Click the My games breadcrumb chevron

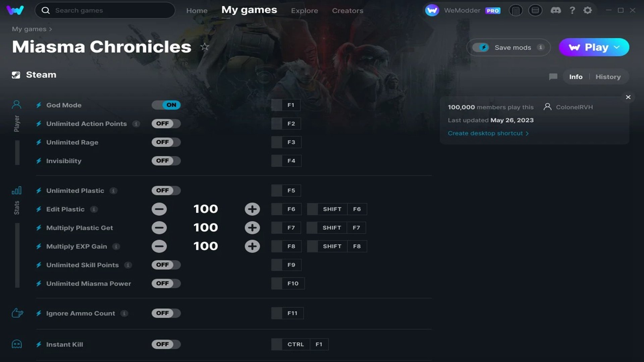pos(50,29)
